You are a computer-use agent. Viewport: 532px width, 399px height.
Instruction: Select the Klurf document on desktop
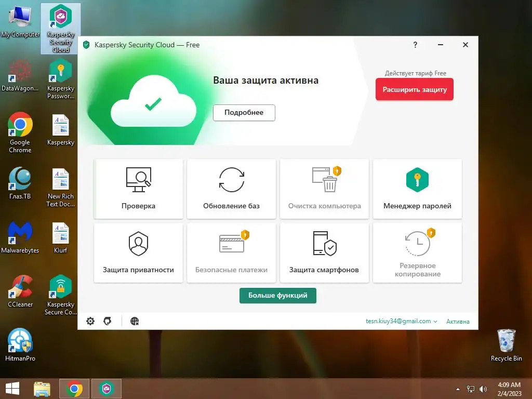(61, 237)
